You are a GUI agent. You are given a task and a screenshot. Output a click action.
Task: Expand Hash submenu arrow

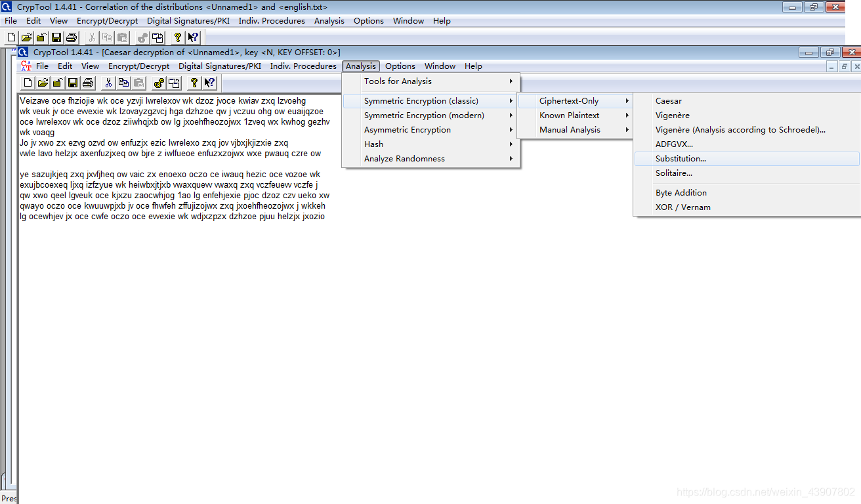[511, 144]
